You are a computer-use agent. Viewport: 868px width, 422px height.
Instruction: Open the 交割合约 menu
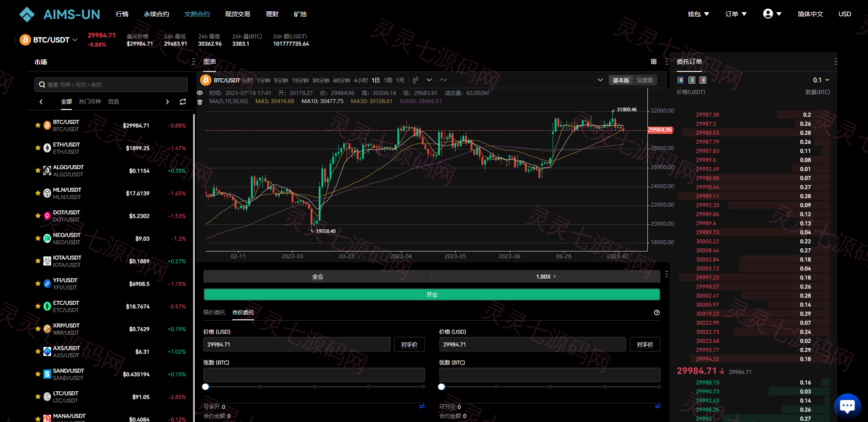(x=197, y=14)
